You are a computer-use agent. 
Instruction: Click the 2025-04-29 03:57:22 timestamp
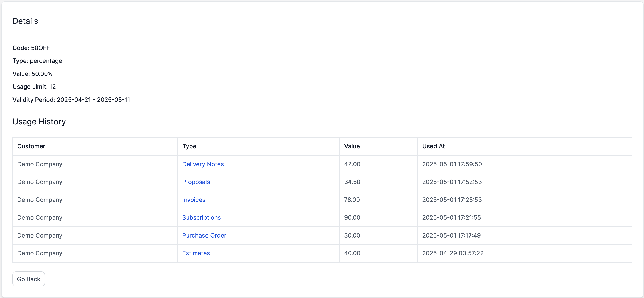coord(453,253)
